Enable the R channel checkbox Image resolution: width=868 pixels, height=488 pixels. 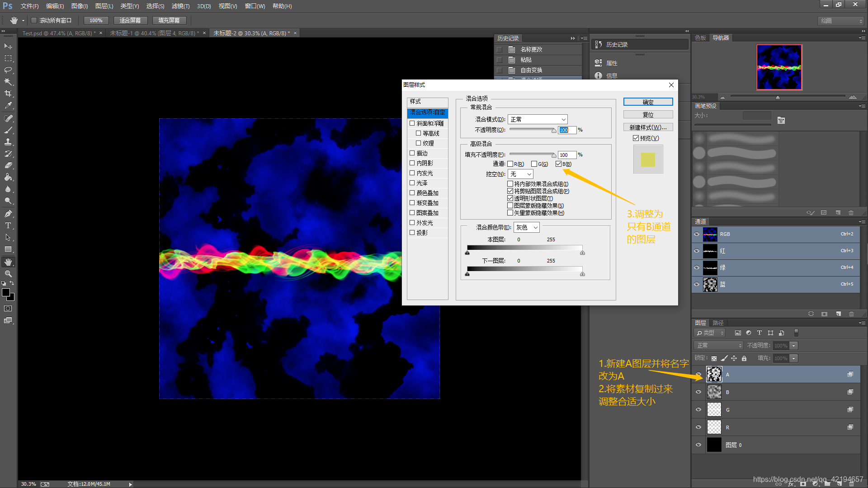point(510,164)
